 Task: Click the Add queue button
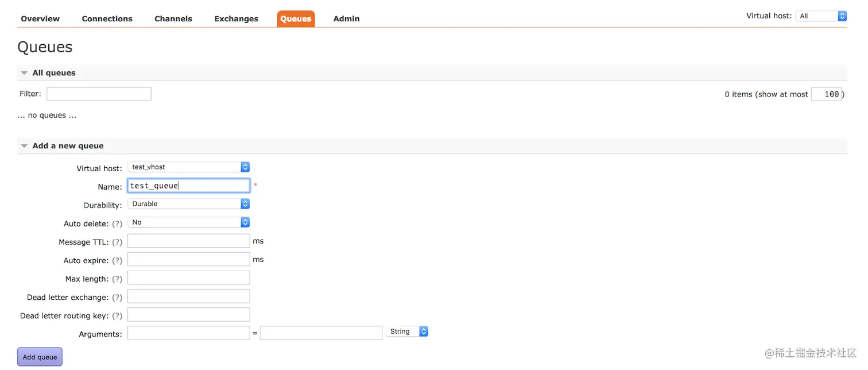point(40,357)
